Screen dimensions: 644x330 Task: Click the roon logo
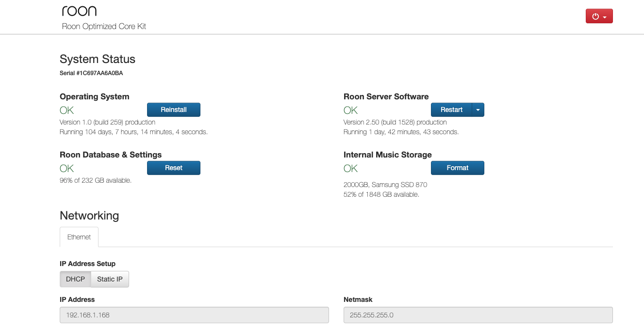(79, 11)
